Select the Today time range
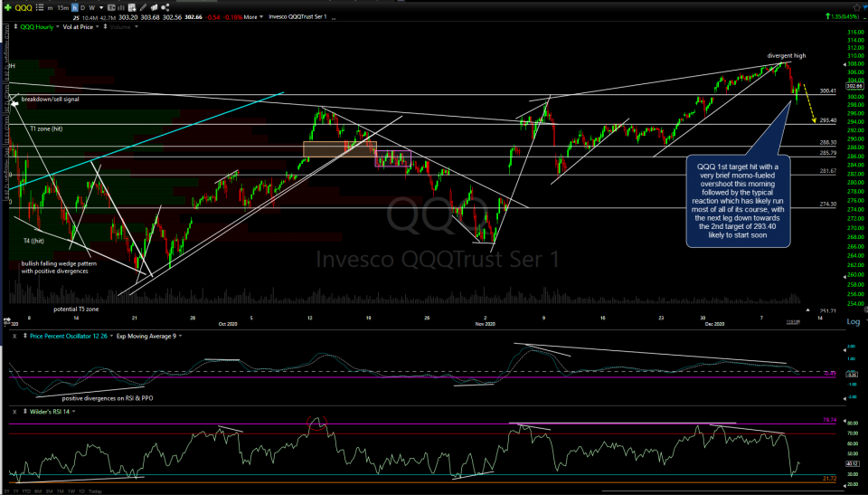The width and height of the screenshot is (868, 495). click(95, 491)
